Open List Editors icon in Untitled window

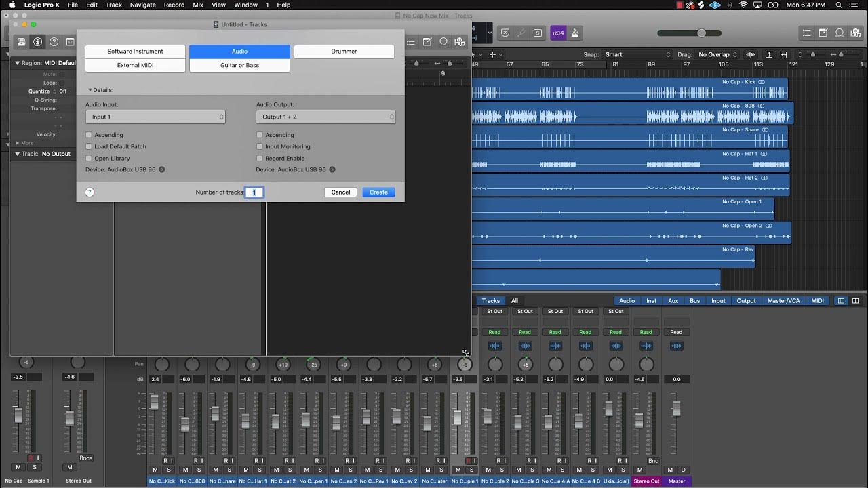coord(410,41)
